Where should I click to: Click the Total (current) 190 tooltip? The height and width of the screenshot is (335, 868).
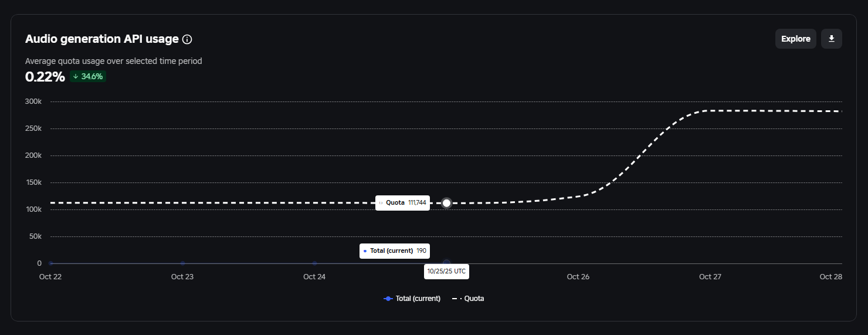(x=394, y=251)
